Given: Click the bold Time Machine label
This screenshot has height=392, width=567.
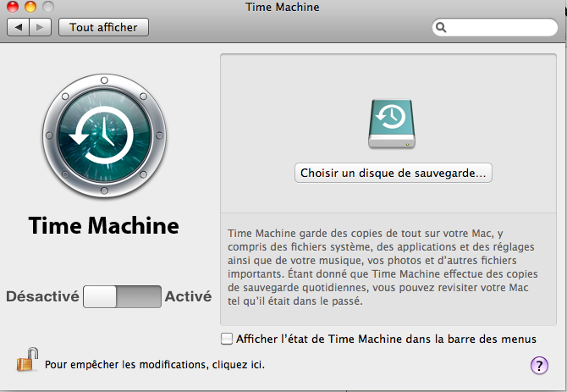Looking at the screenshot, I should 103,226.
